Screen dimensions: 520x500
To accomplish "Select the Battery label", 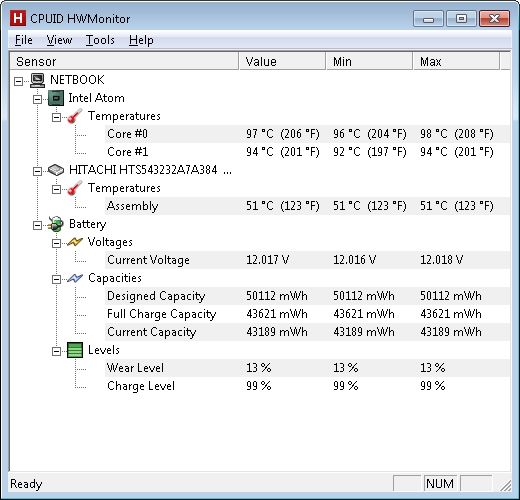I will click(87, 224).
